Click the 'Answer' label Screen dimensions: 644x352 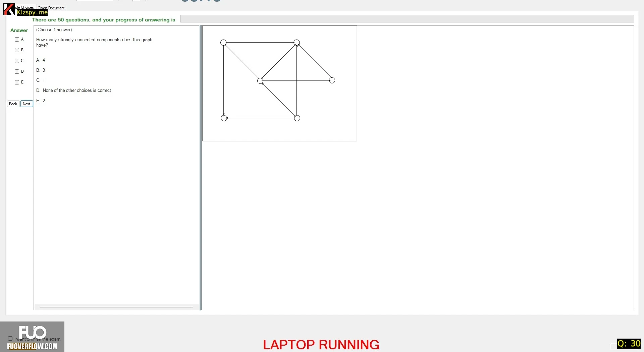[19, 30]
